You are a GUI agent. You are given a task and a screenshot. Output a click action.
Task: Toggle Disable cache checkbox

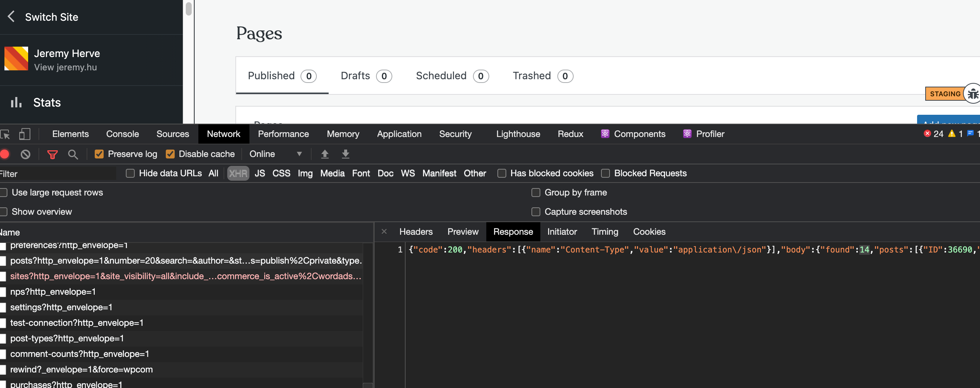[x=170, y=154]
